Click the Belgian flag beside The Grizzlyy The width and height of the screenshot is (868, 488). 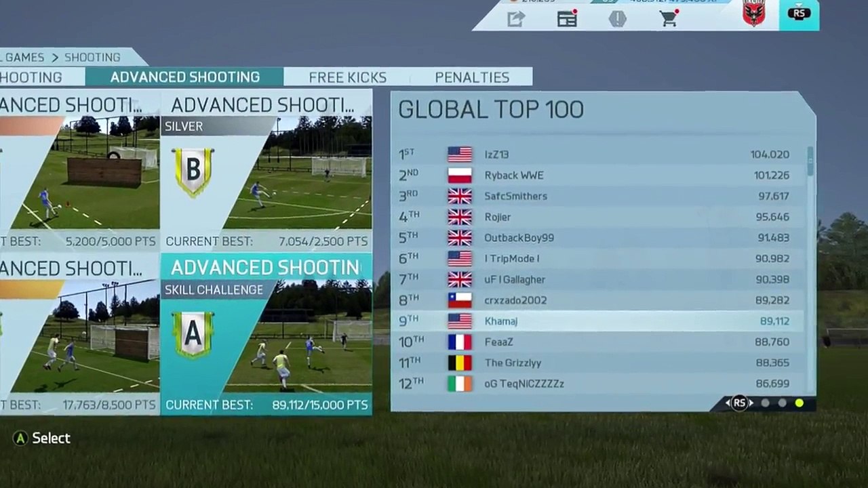tap(460, 363)
